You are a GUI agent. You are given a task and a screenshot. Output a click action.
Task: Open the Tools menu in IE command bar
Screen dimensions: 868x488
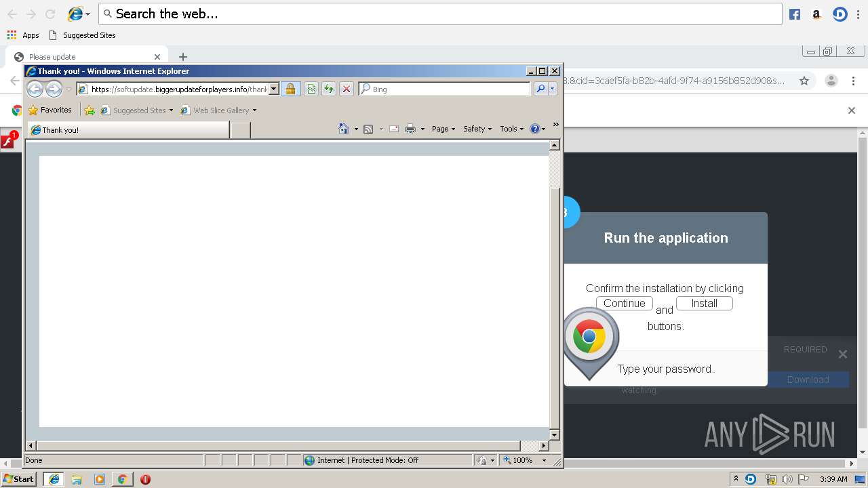[x=512, y=129]
